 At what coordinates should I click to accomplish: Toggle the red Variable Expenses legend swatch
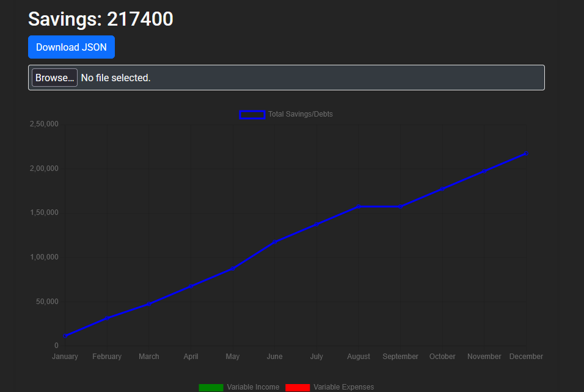tap(297, 388)
